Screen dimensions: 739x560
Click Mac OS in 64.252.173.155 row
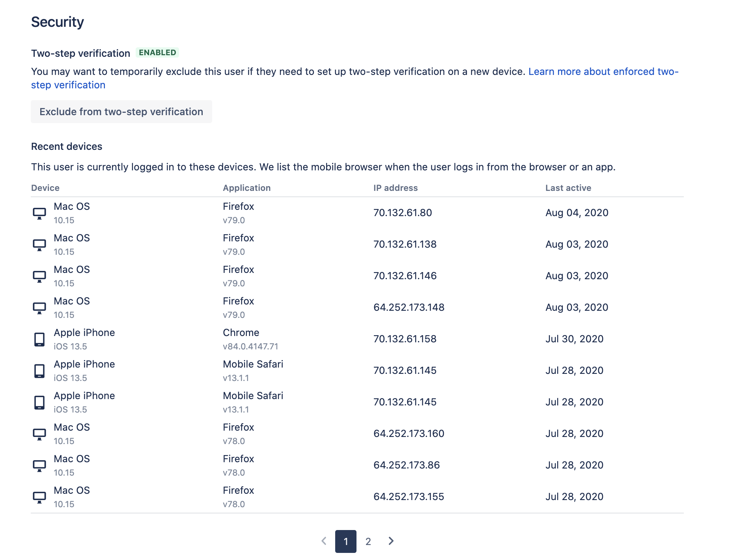pyautogui.click(x=72, y=490)
